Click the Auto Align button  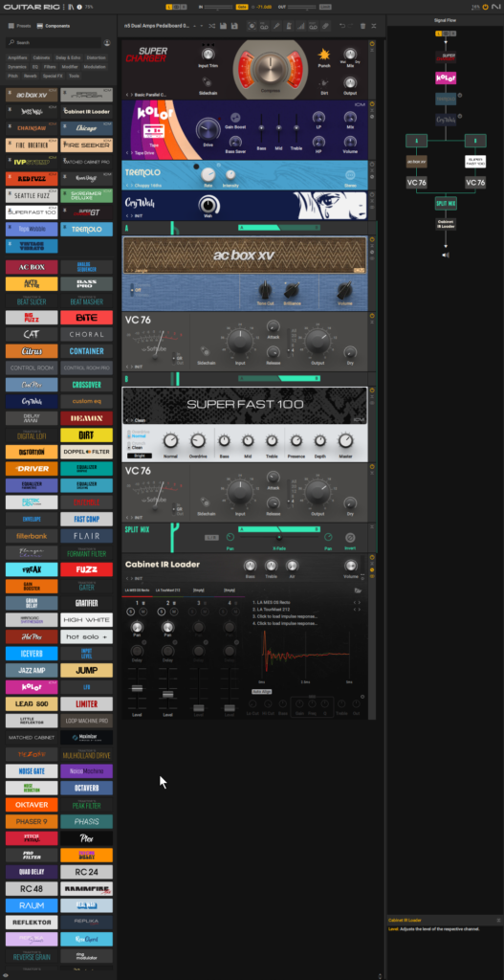coord(261,691)
